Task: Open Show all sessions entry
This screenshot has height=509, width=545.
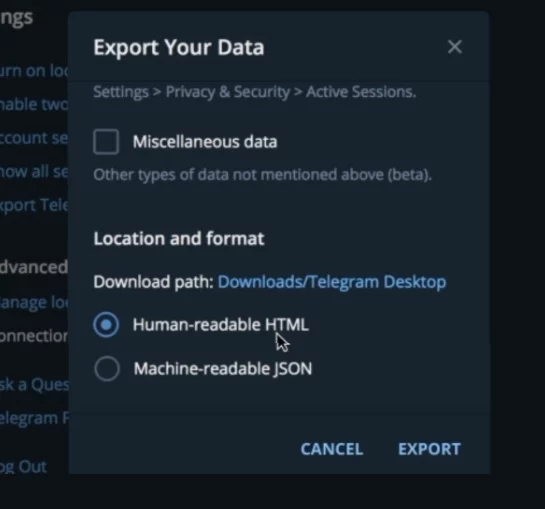Action: tap(34, 171)
